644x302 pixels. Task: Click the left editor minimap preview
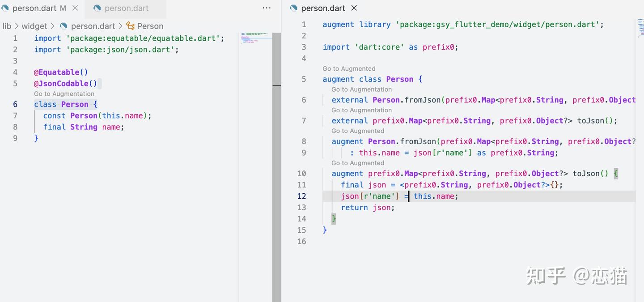point(255,38)
